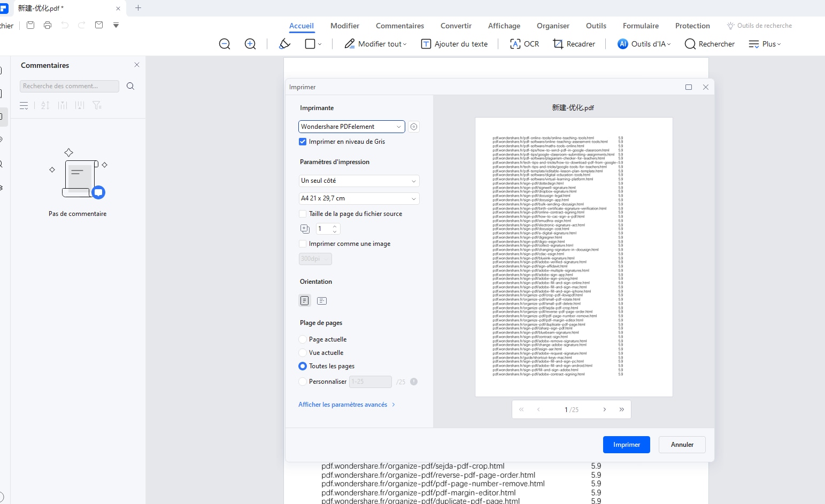Expand Afficher les paramètres avancés
825x504 pixels.
[346, 405]
